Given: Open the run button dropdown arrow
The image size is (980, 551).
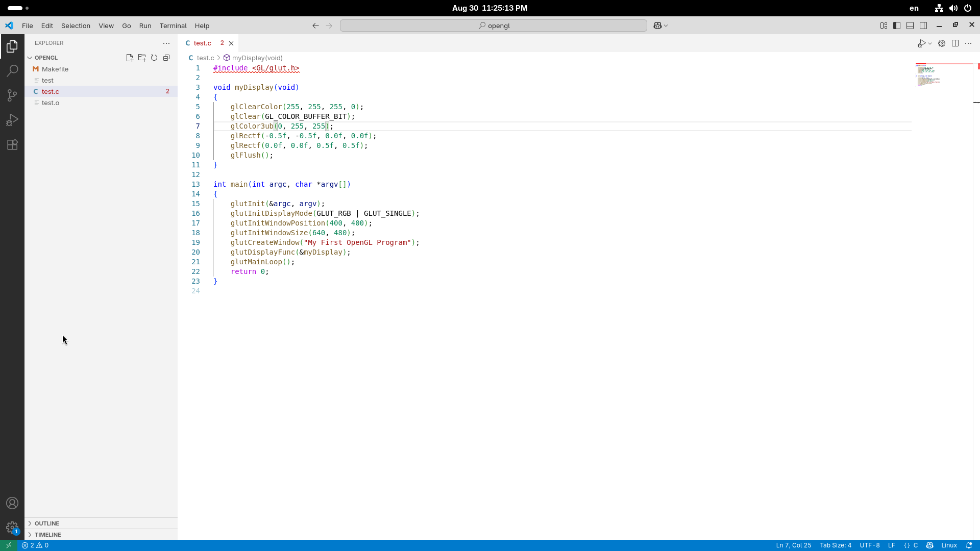Looking at the screenshot, I should click(x=930, y=43).
